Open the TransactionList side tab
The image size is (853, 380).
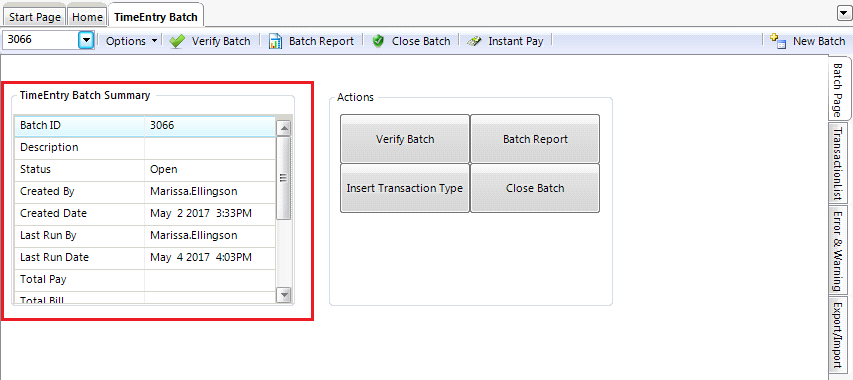[x=838, y=163]
